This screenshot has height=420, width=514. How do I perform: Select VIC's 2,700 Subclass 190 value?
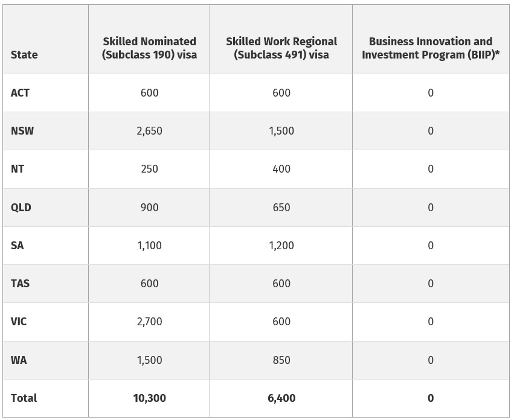pyautogui.click(x=149, y=322)
